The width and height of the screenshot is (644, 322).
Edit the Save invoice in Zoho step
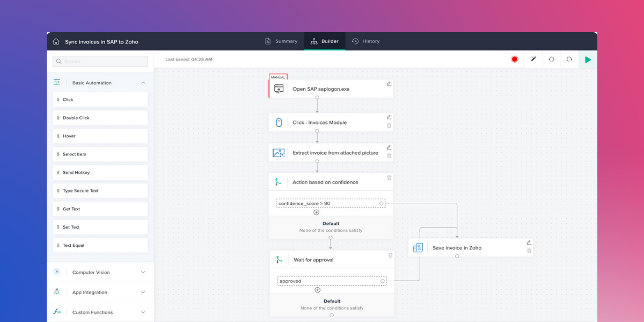529,243
